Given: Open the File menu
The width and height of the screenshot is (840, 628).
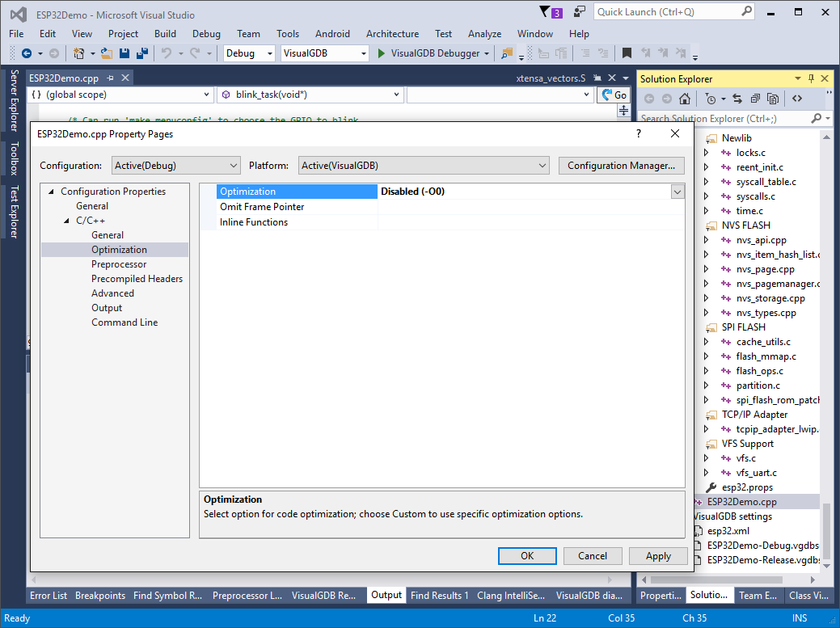Looking at the screenshot, I should [17, 34].
